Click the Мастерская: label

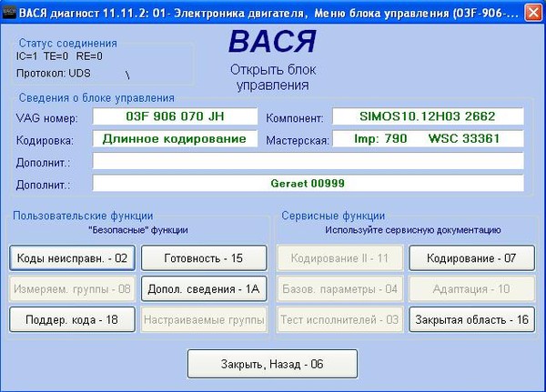tap(298, 141)
